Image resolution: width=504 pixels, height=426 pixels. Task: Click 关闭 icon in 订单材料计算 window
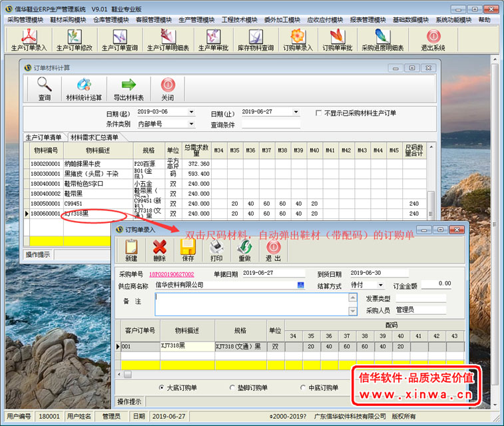tap(168, 89)
